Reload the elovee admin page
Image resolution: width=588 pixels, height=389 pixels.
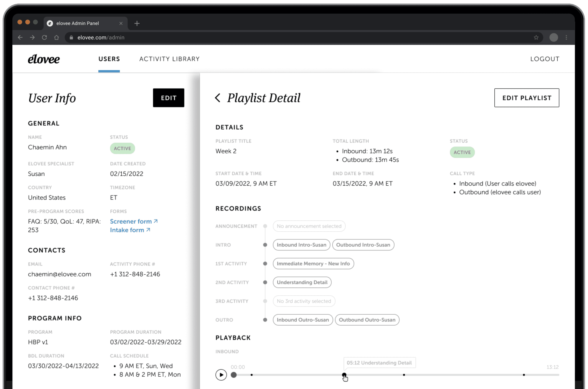tap(44, 37)
